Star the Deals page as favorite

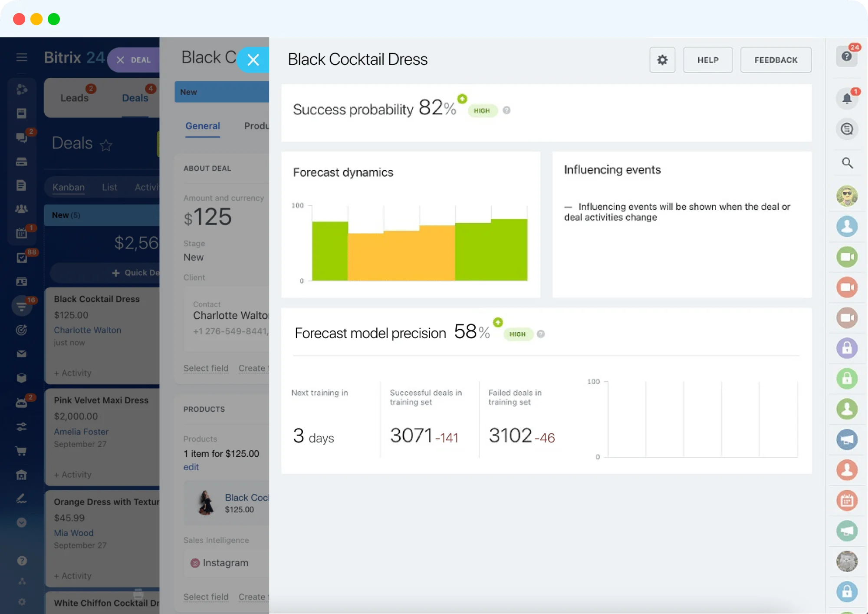tap(106, 145)
